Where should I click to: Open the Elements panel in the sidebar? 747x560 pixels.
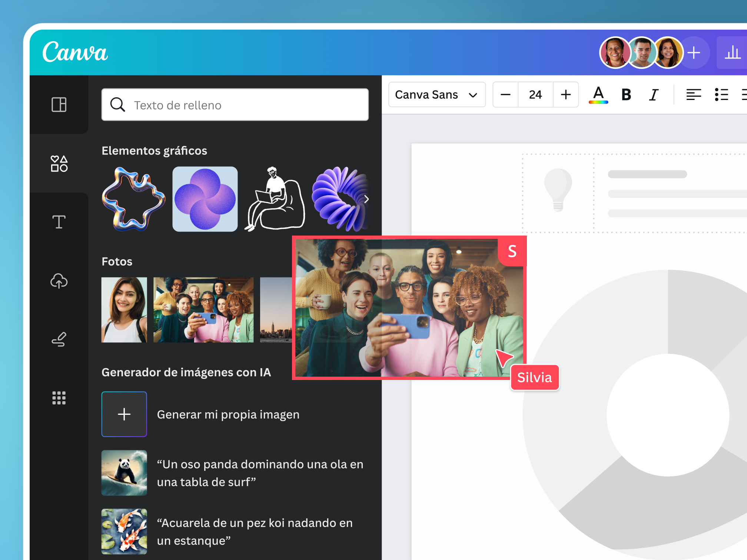pyautogui.click(x=59, y=163)
